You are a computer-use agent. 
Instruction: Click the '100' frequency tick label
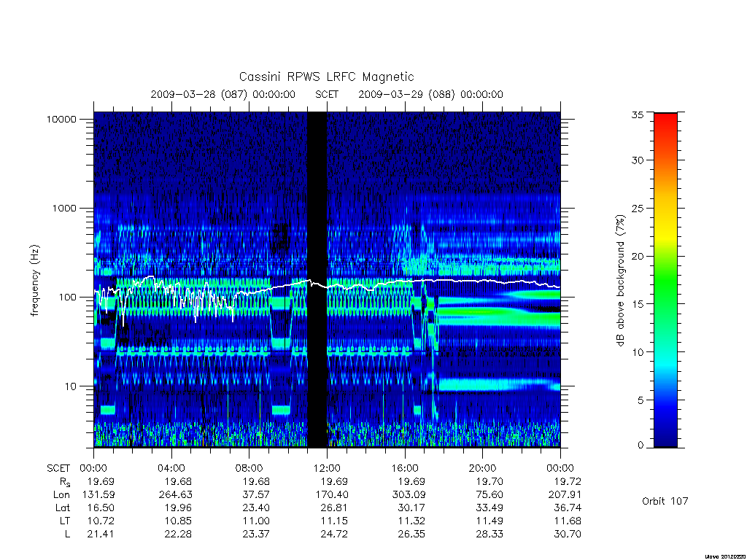[x=67, y=297]
